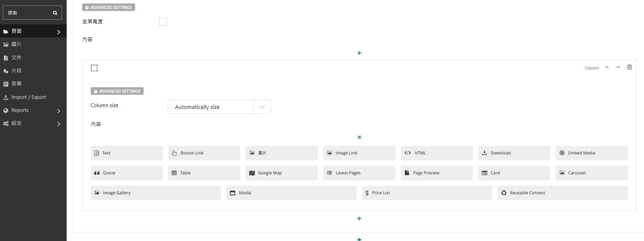The height and width of the screenshot is (241, 644).
Task: Expand the 設定 sidebar submenu arrow
Action: coord(59,124)
